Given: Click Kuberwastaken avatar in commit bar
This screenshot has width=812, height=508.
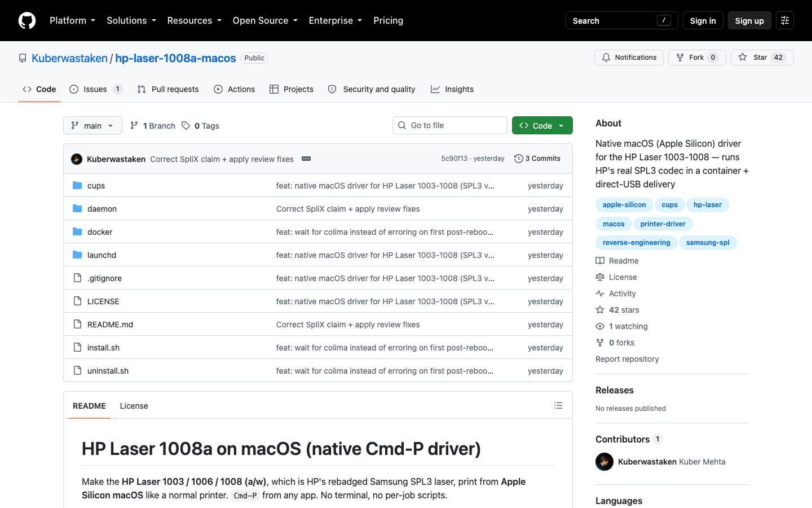Looking at the screenshot, I should (x=77, y=159).
